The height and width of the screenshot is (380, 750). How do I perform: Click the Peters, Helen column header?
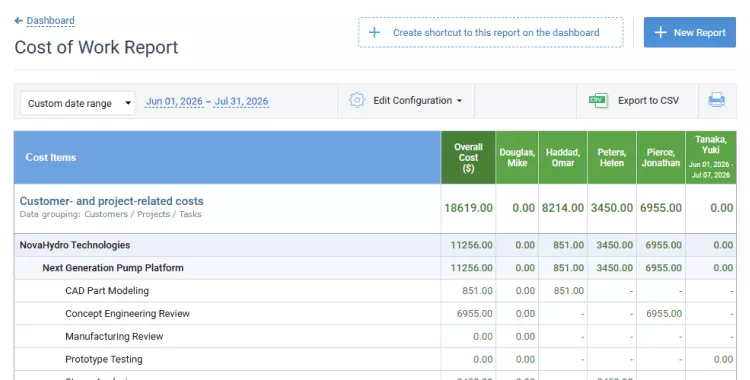click(x=612, y=157)
